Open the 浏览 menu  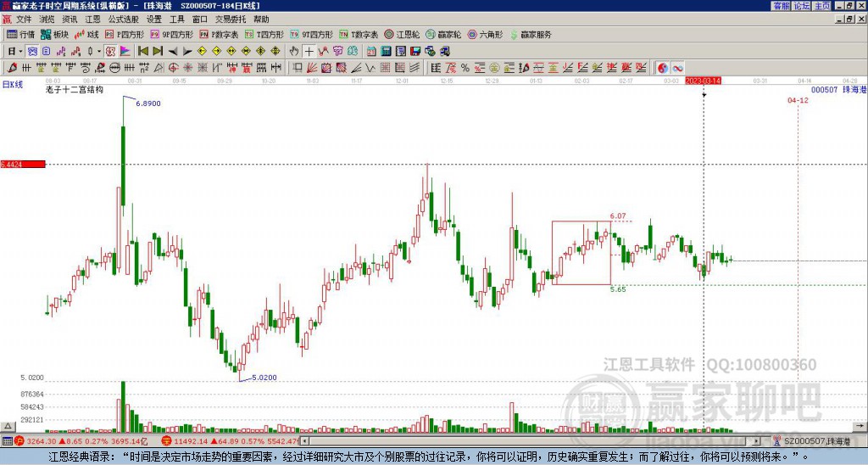click(47, 20)
